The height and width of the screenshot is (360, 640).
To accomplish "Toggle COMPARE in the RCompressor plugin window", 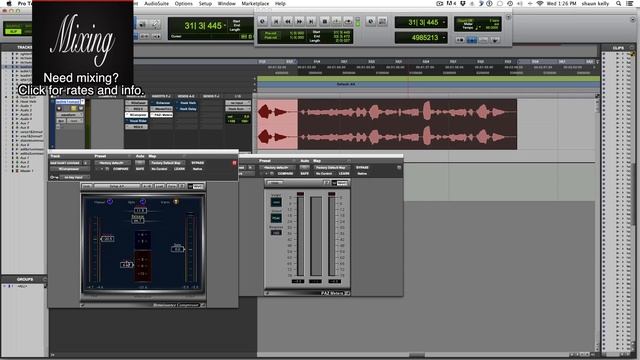I will (x=120, y=169).
